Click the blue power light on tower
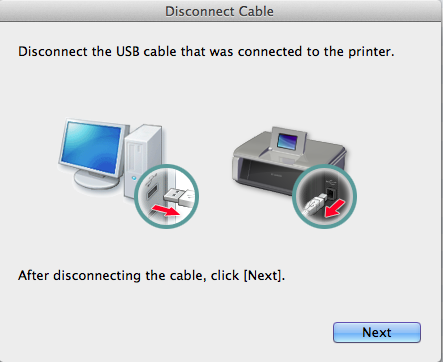The image size is (443, 362). pos(134,178)
